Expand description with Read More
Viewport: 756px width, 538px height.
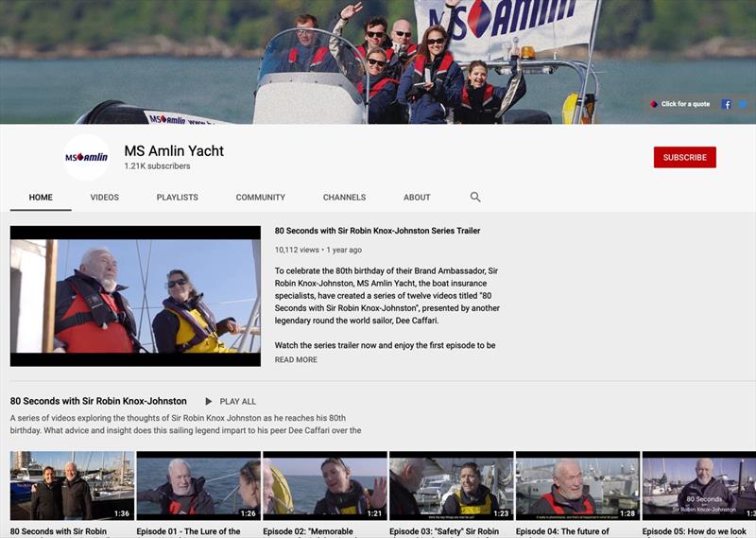click(x=296, y=359)
